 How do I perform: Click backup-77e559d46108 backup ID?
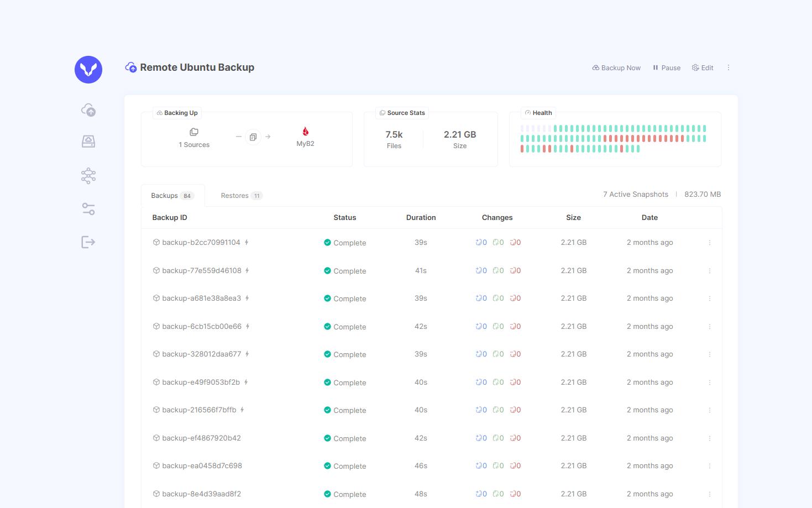tap(201, 271)
